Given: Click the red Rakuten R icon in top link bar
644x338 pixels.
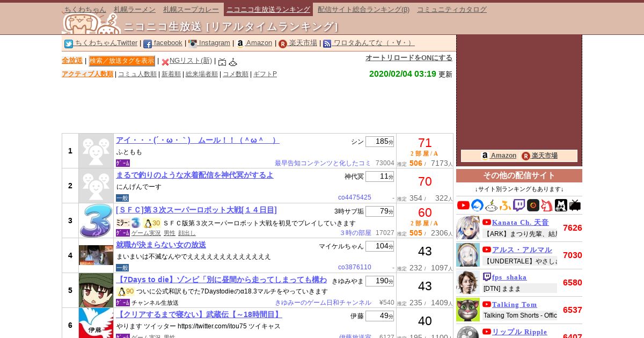Looking at the screenshot, I should 283,44.
